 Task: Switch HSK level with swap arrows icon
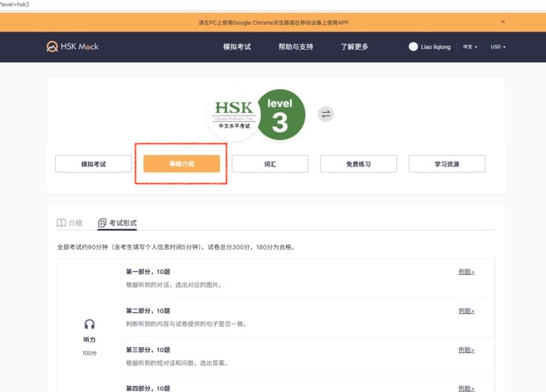coord(325,114)
